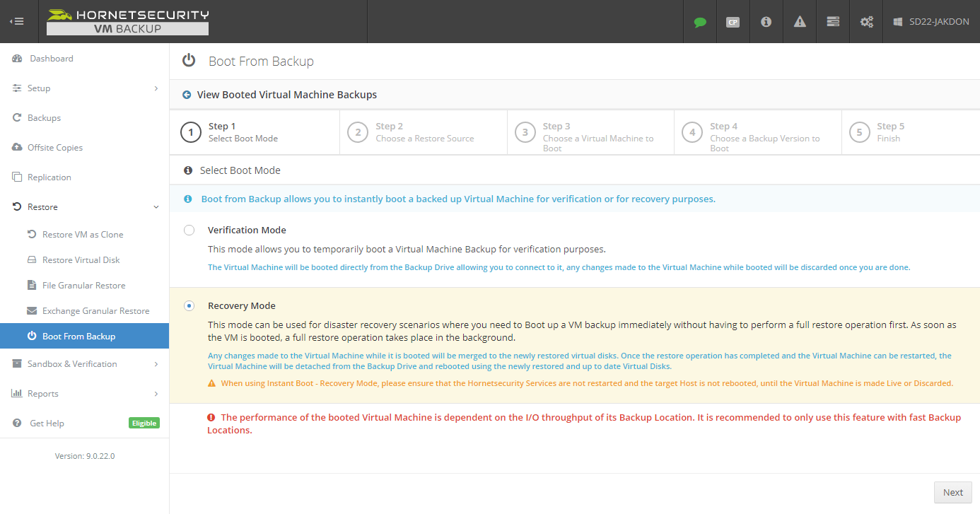This screenshot has width=980, height=514.
Task: Select the Recovery Mode radio button
Action: point(189,305)
